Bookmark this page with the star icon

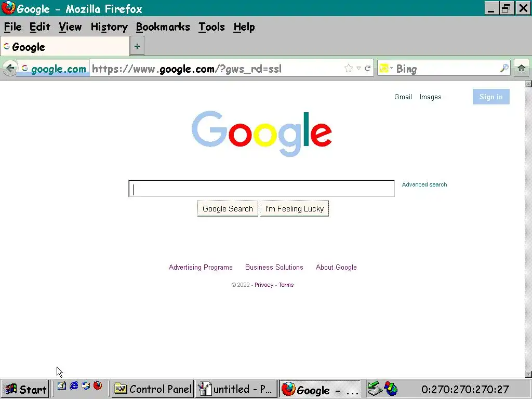(349, 68)
